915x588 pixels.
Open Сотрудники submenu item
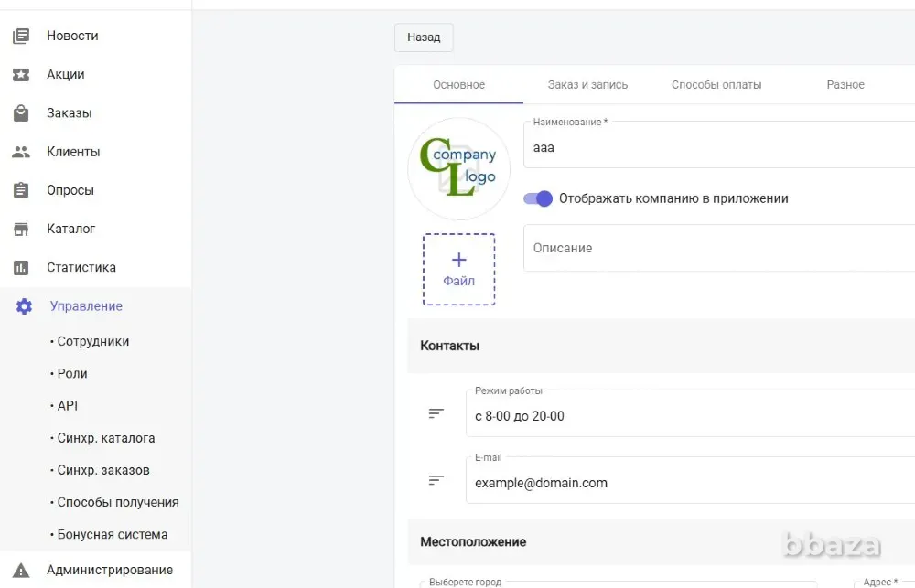93,341
